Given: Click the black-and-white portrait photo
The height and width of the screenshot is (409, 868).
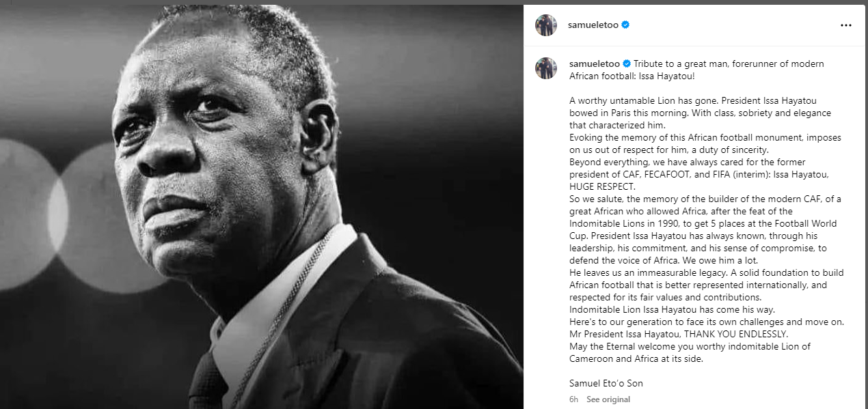Looking at the screenshot, I should click(261, 206).
